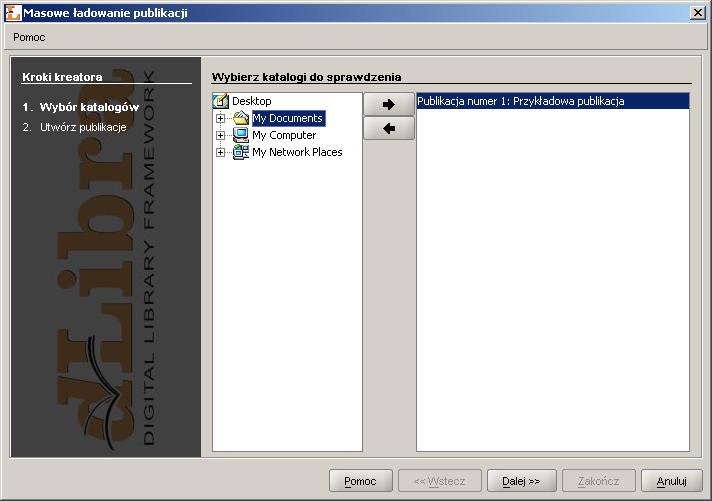This screenshot has width=712, height=501.
Task: Click wizard step 1 Wybór katalogów
Action: [x=80, y=107]
